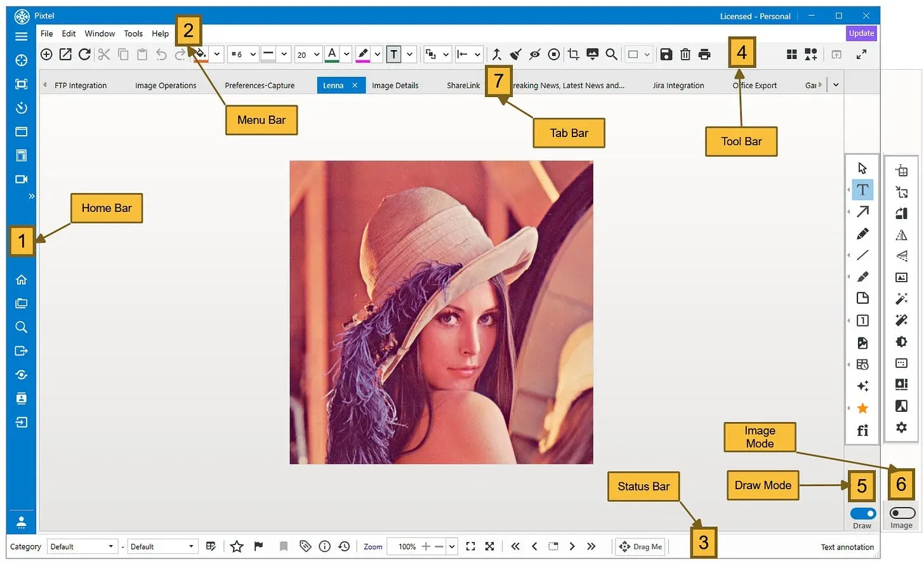Flag the image in the status bar
Screen dimensions: 924x566
(x=258, y=546)
